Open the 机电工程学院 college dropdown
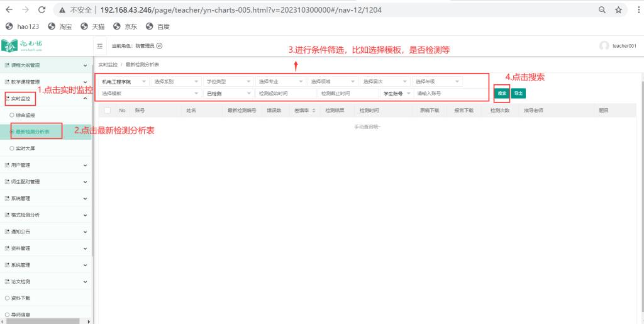 coord(123,82)
